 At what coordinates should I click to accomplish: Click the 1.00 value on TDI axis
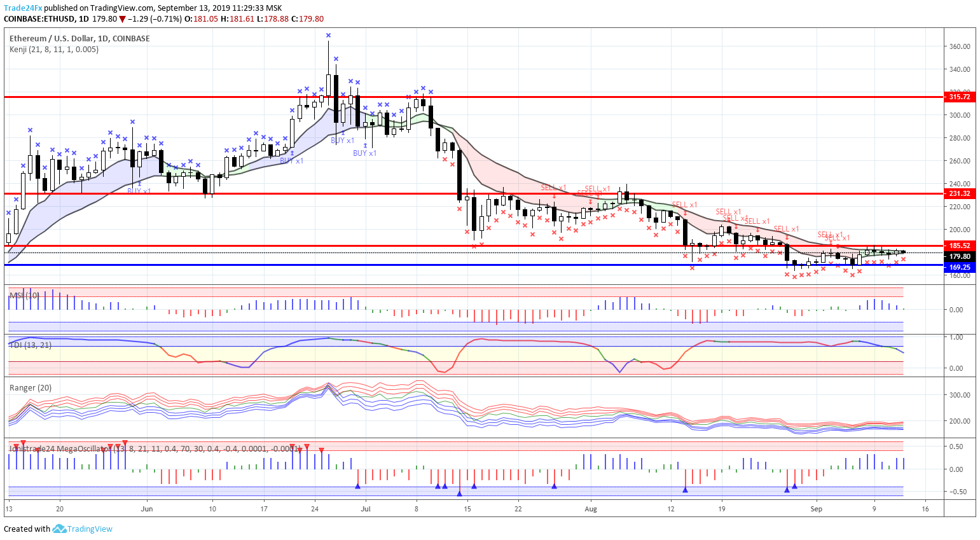[x=956, y=337]
